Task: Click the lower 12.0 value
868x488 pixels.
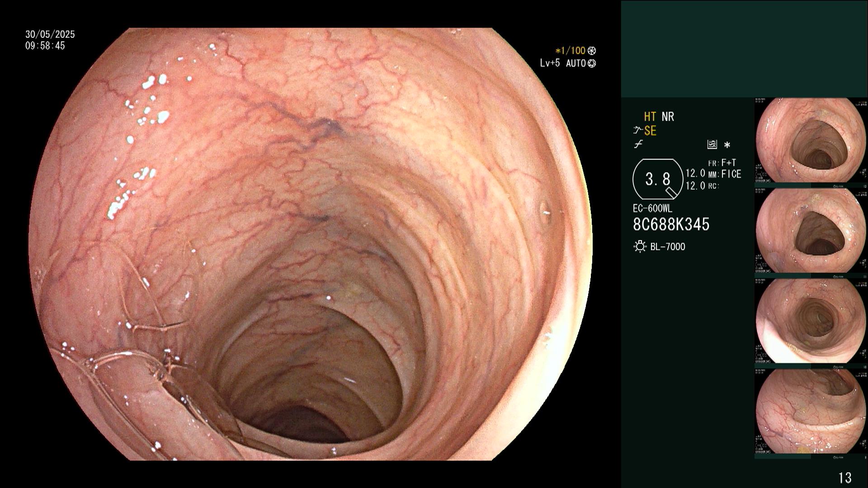Action: tap(695, 186)
